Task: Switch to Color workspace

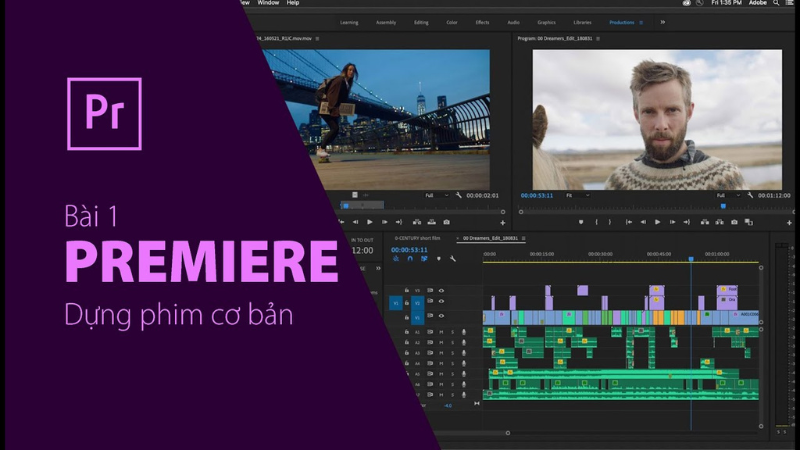Action: click(452, 22)
